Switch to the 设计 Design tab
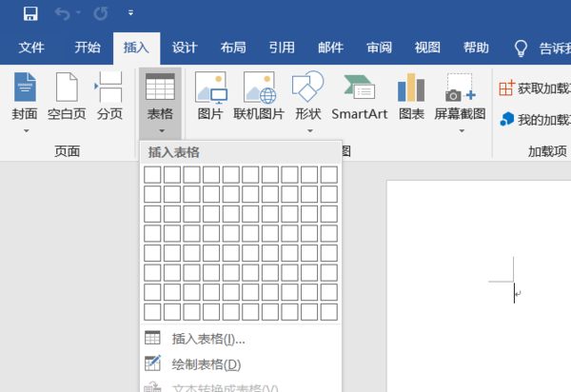This screenshot has height=392, width=571. tap(185, 48)
